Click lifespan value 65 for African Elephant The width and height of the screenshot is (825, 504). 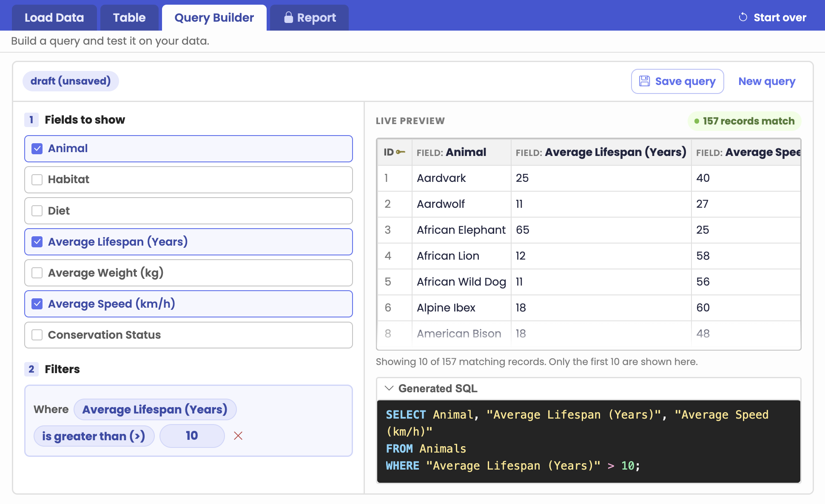[x=601, y=230]
